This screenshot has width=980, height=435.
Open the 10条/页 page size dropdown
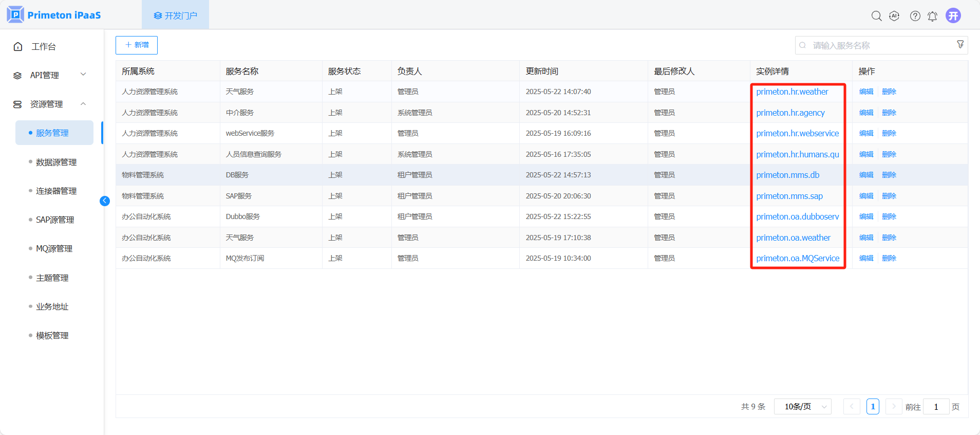(x=802, y=407)
